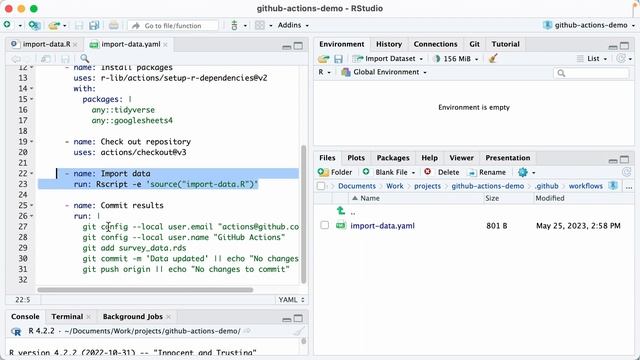Click the editor vertical scrollbar
This screenshot has height=360, width=640.
coord(303,214)
